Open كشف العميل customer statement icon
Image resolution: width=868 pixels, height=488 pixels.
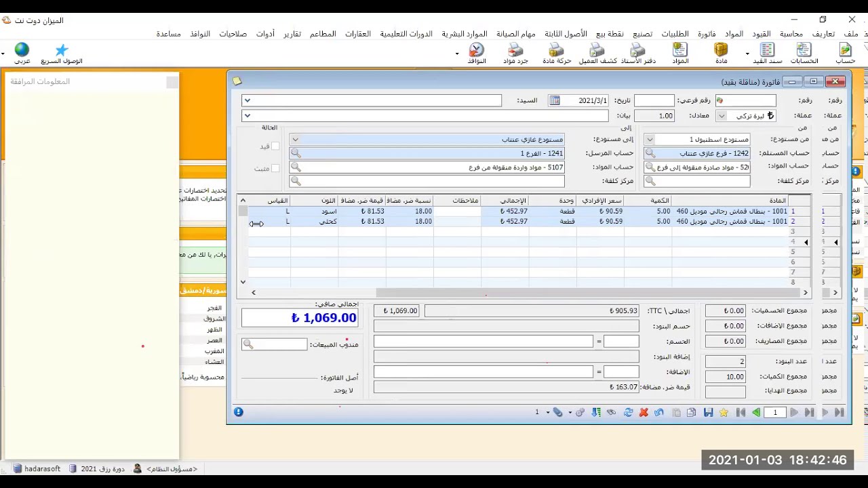tap(597, 53)
